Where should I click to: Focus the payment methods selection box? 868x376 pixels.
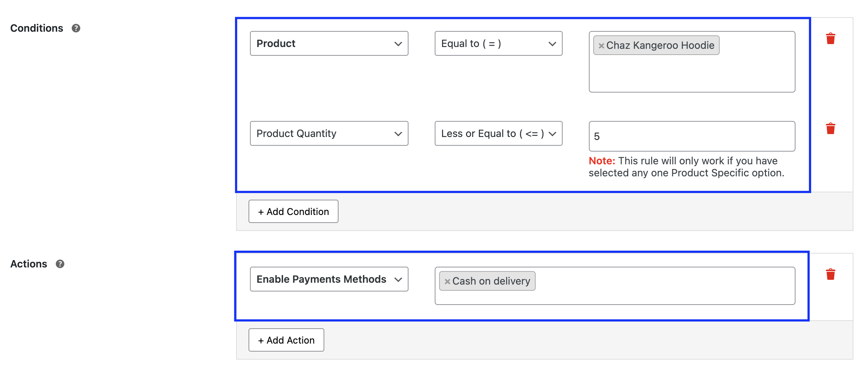click(x=615, y=286)
